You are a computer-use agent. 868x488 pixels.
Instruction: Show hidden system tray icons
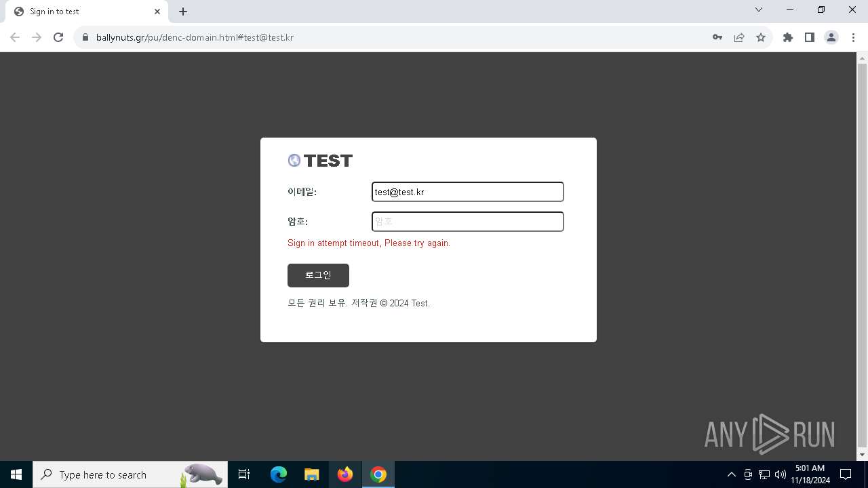coord(731,474)
